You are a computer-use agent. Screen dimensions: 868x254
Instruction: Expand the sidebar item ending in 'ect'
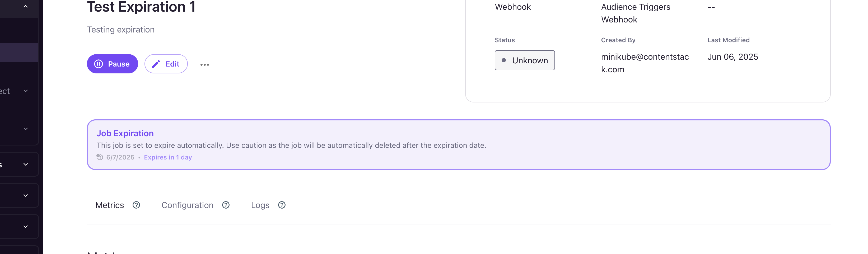coord(26,91)
